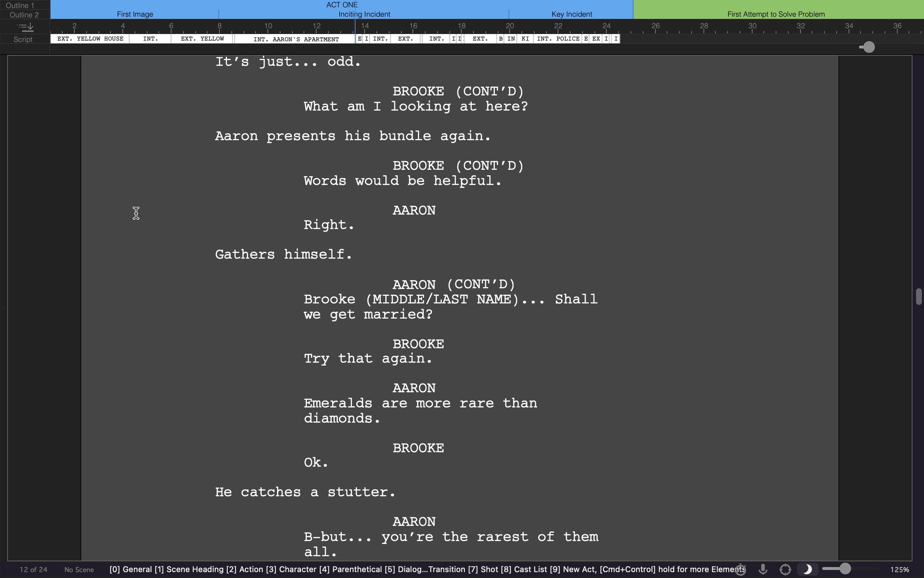Click the focus mode crosshair icon
Viewport: 924px width, 578px height.
pos(785,569)
